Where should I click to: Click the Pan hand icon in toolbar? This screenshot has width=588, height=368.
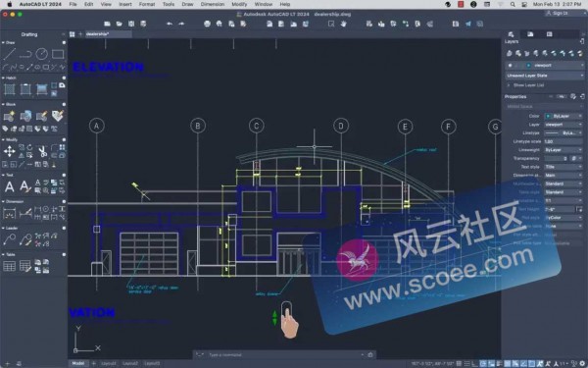(x=344, y=24)
